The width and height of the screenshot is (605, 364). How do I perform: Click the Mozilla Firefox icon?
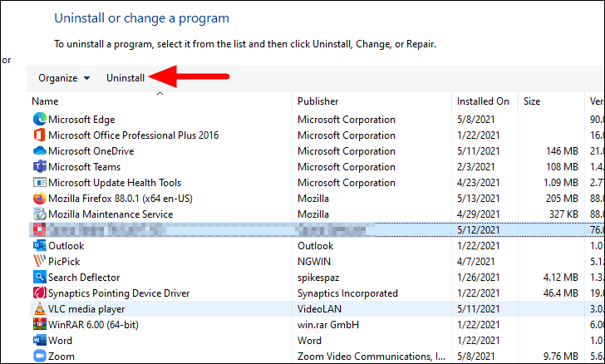pos(39,199)
